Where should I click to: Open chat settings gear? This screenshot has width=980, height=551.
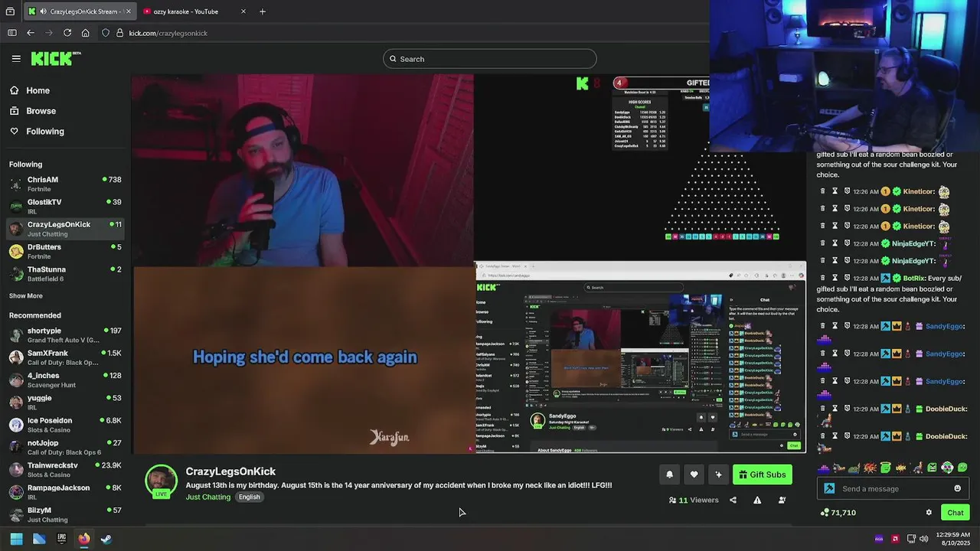(x=929, y=513)
